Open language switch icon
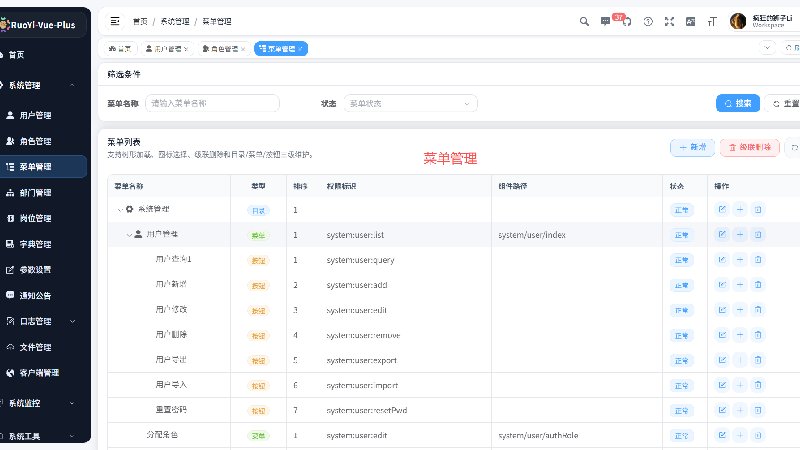This screenshot has height=450, width=800. click(x=690, y=21)
